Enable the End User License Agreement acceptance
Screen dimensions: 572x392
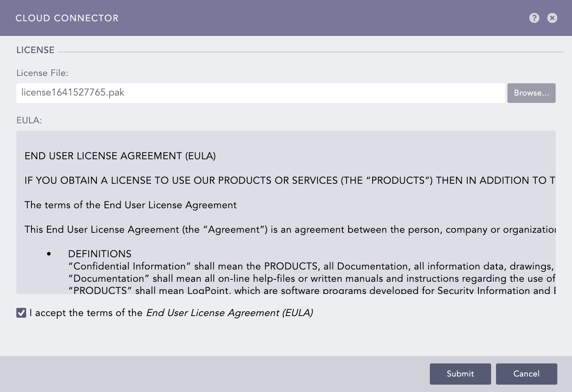21,313
